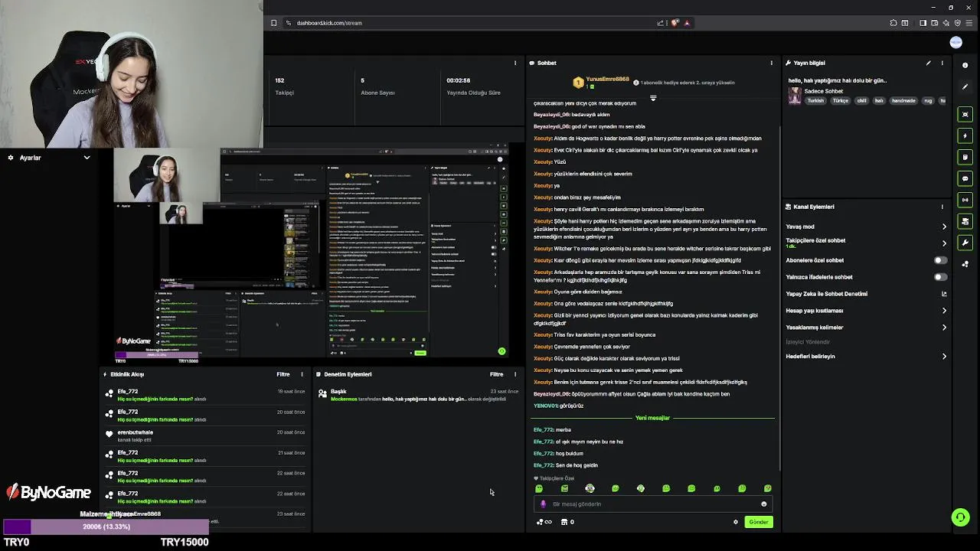
Task: Expand Yasaklanmış kelimeler option
Action: coord(944,328)
